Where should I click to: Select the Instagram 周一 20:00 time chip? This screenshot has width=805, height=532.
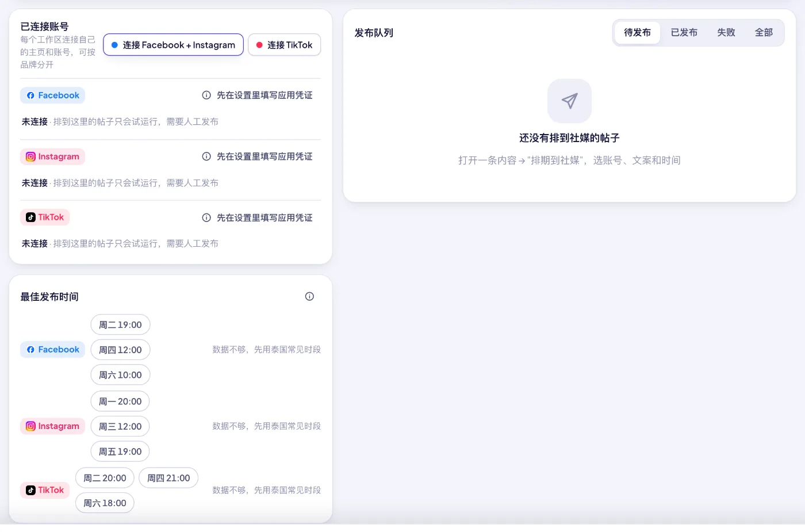coord(120,401)
